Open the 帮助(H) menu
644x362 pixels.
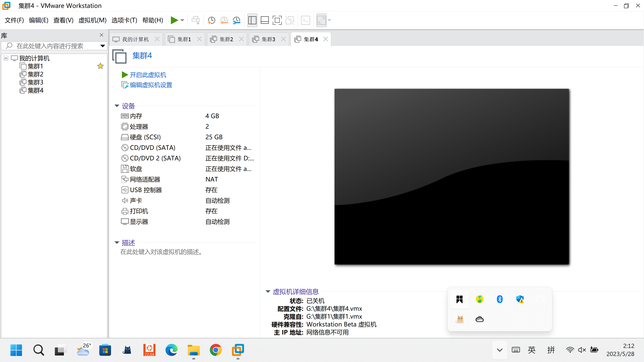click(x=152, y=20)
